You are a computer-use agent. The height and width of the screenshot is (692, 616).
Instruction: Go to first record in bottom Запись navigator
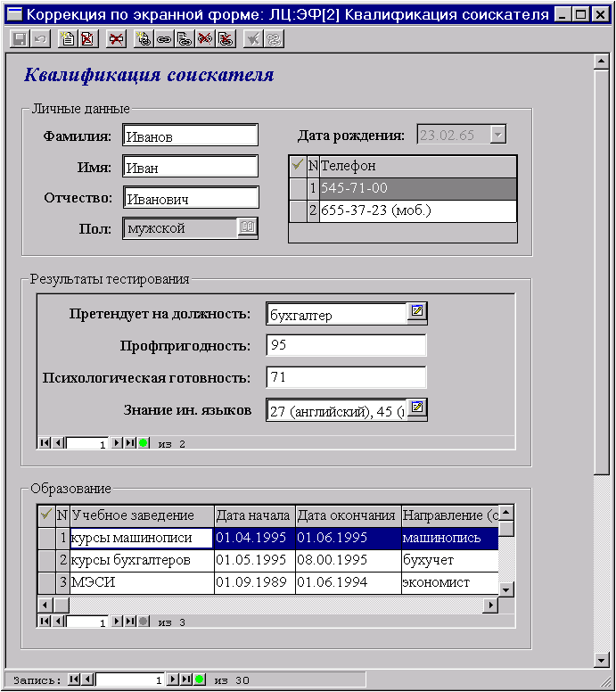[74, 680]
